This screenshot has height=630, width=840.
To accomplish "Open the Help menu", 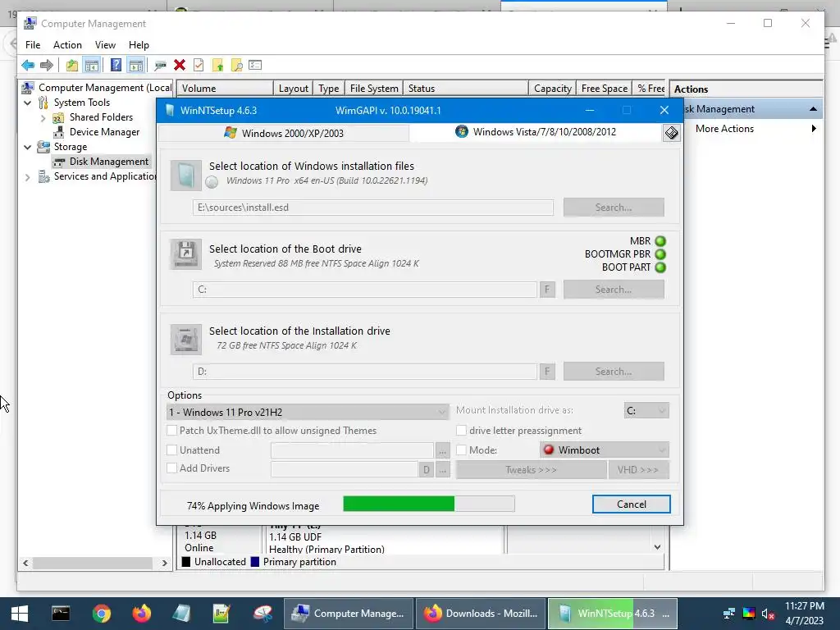I will (139, 45).
